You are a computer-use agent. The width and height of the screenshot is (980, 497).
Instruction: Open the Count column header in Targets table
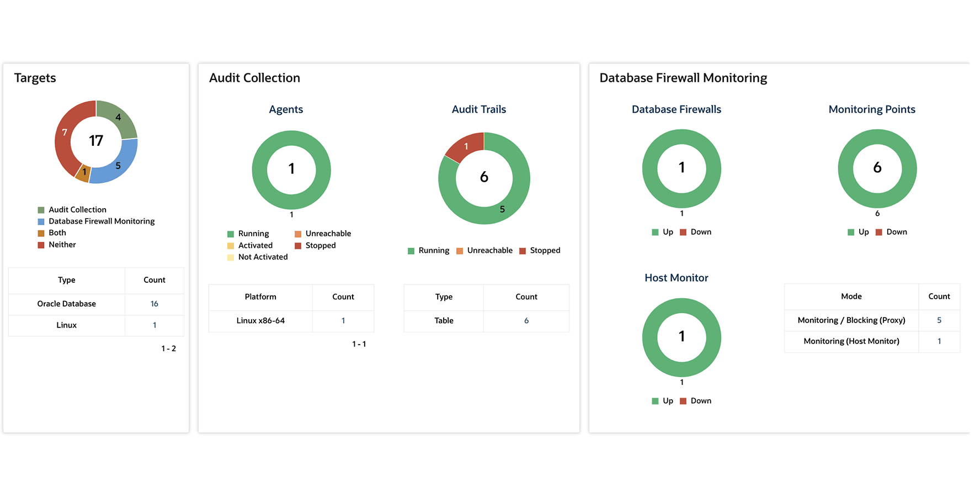(154, 280)
